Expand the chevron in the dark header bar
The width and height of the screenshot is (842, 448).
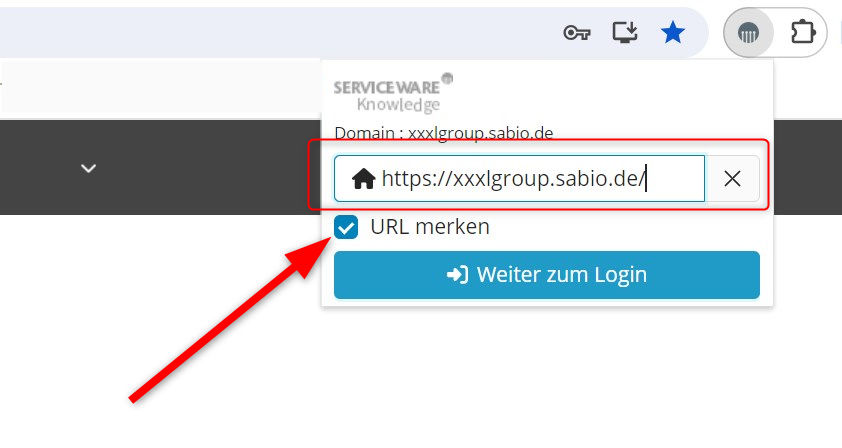click(x=89, y=168)
